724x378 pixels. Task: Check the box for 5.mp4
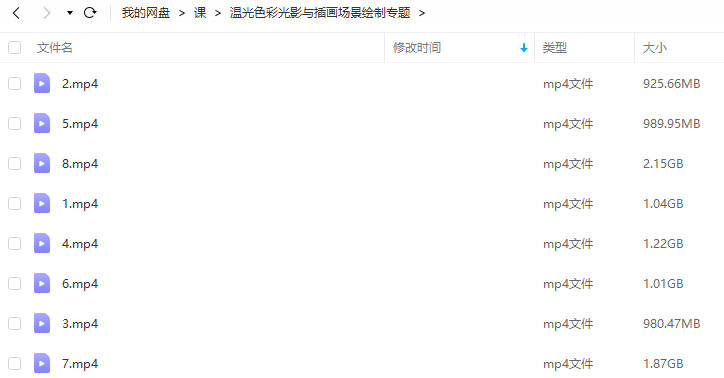click(15, 124)
